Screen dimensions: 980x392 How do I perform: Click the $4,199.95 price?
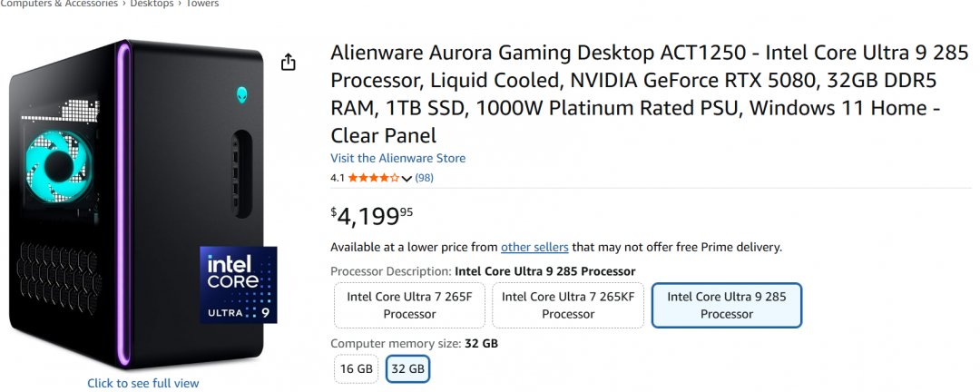pos(374,216)
